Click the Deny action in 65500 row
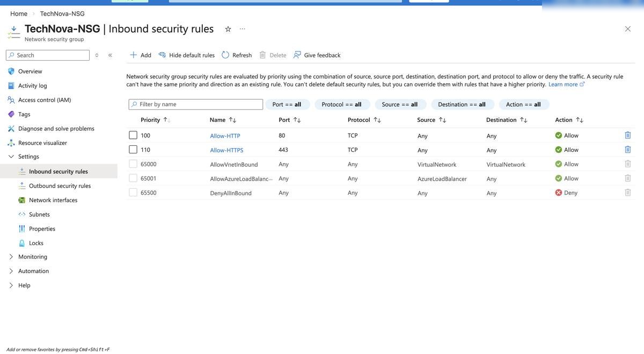The image size is (644, 354). click(566, 193)
